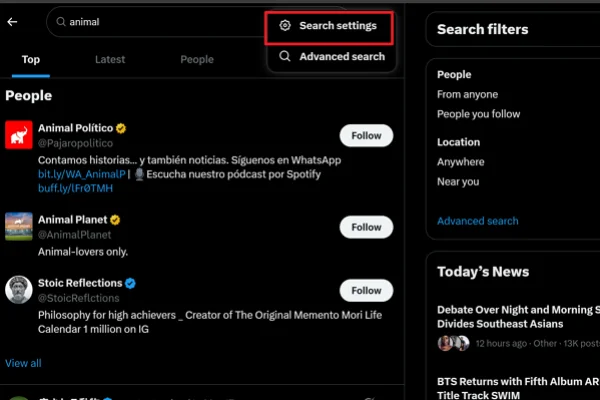This screenshot has height=400, width=600.
Task: Click Philosophy for high achievers bio text
Action: pos(210,322)
